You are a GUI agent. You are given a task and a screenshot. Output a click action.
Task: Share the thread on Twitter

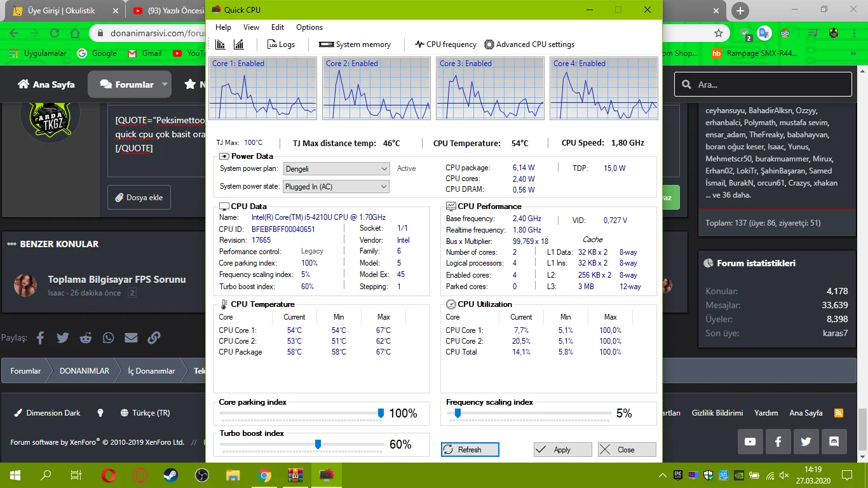pos(63,338)
